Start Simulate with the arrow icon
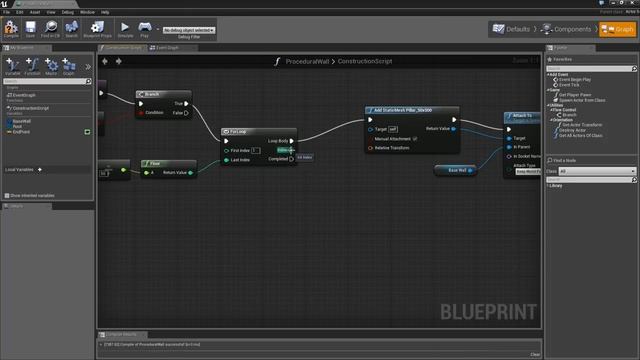The height and width of the screenshot is (360, 640). [125, 27]
